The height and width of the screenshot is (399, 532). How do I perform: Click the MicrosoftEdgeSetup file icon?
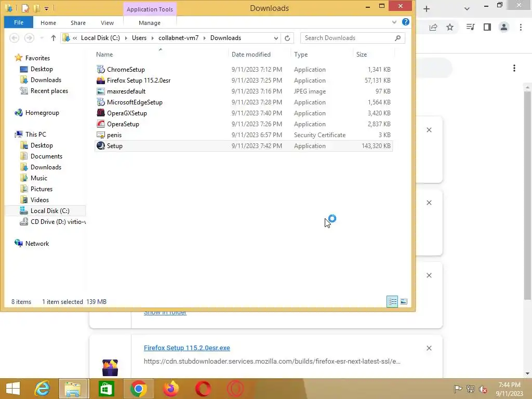pyautogui.click(x=101, y=102)
